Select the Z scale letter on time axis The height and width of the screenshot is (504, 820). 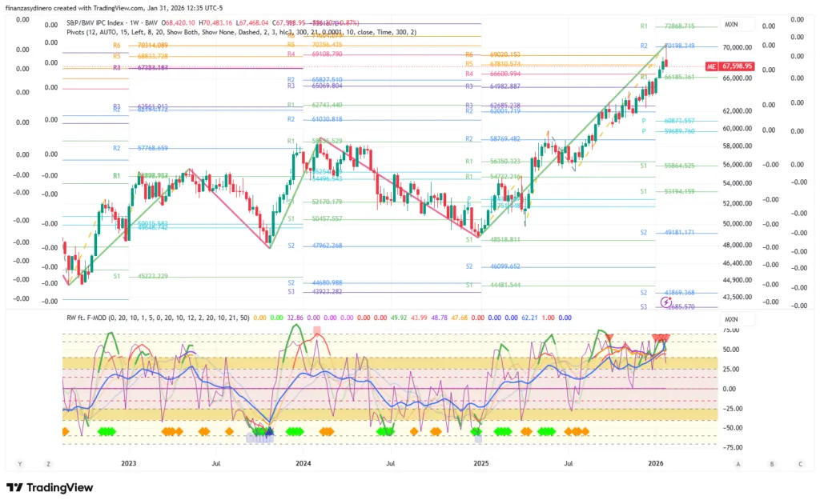pyautogui.click(x=49, y=463)
